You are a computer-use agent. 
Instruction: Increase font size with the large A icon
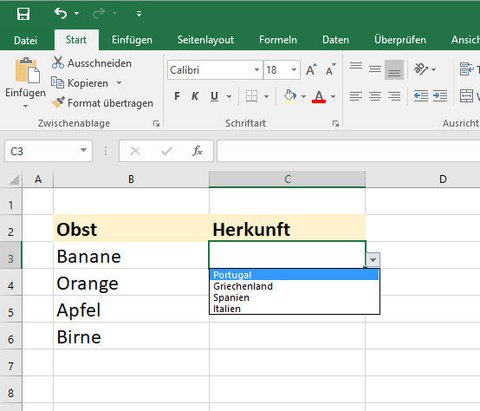311,70
